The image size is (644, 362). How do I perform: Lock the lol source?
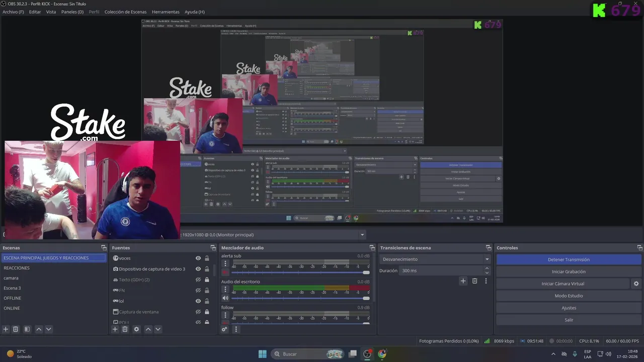pyautogui.click(x=207, y=301)
